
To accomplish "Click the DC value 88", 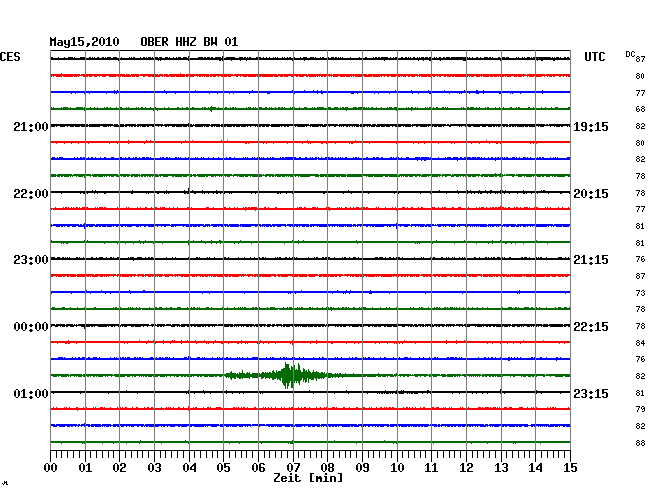I will [x=640, y=443].
